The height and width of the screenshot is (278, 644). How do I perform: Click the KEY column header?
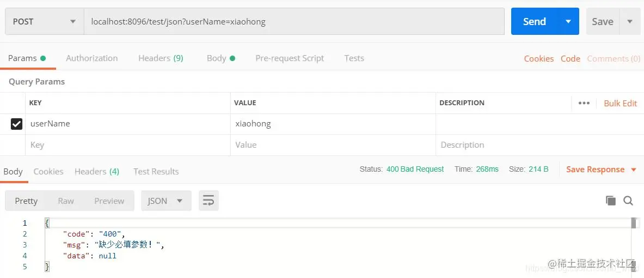coord(35,103)
